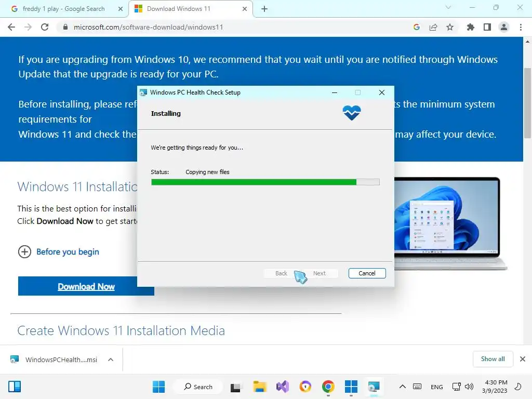Open Google Chrome from the taskbar
The height and width of the screenshot is (399, 532).
328,387
